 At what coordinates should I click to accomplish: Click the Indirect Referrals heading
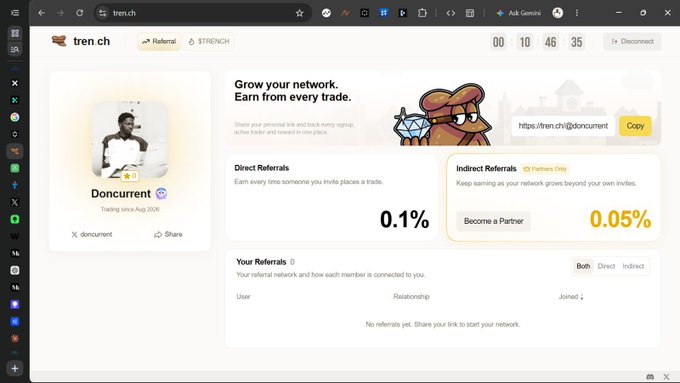click(x=486, y=169)
